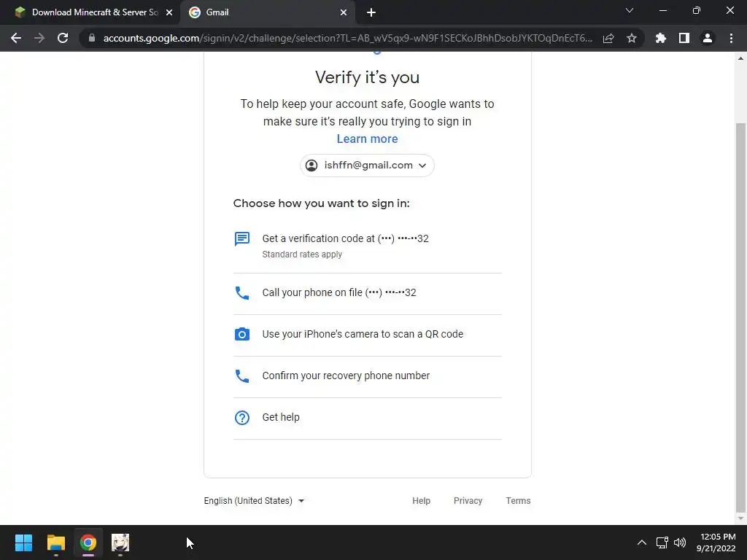
Task: Open the Terms footer link
Action: point(519,501)
